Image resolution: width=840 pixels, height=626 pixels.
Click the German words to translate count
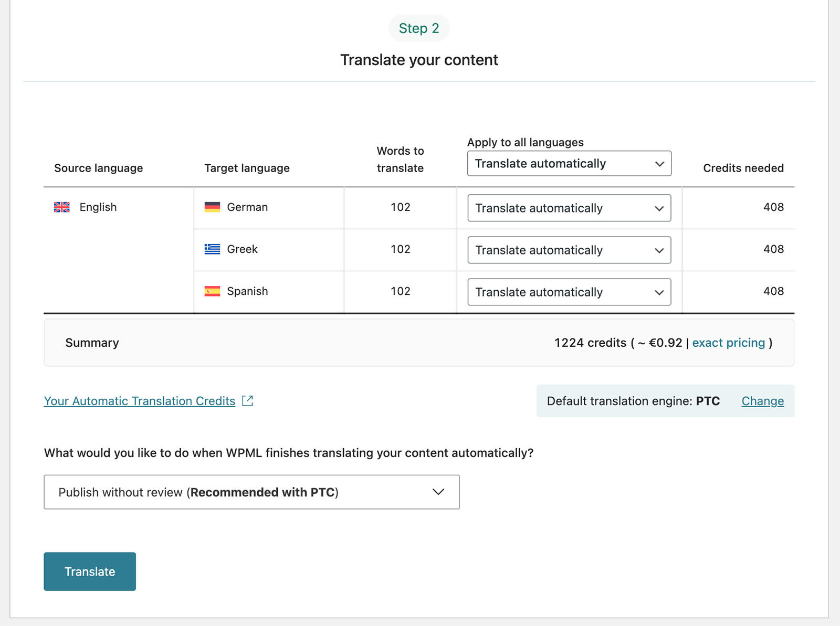click(x=400, y=207)
